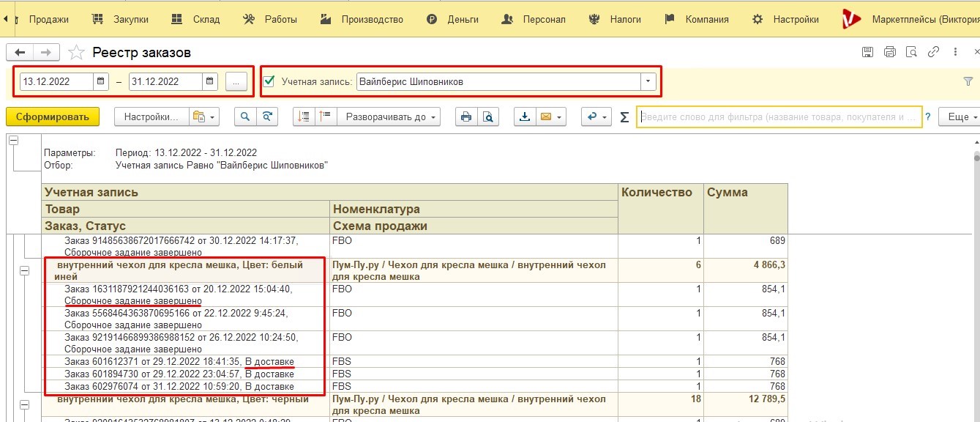Open print preview from the report toolbar

pyautogui.click(x=487, y=116)
